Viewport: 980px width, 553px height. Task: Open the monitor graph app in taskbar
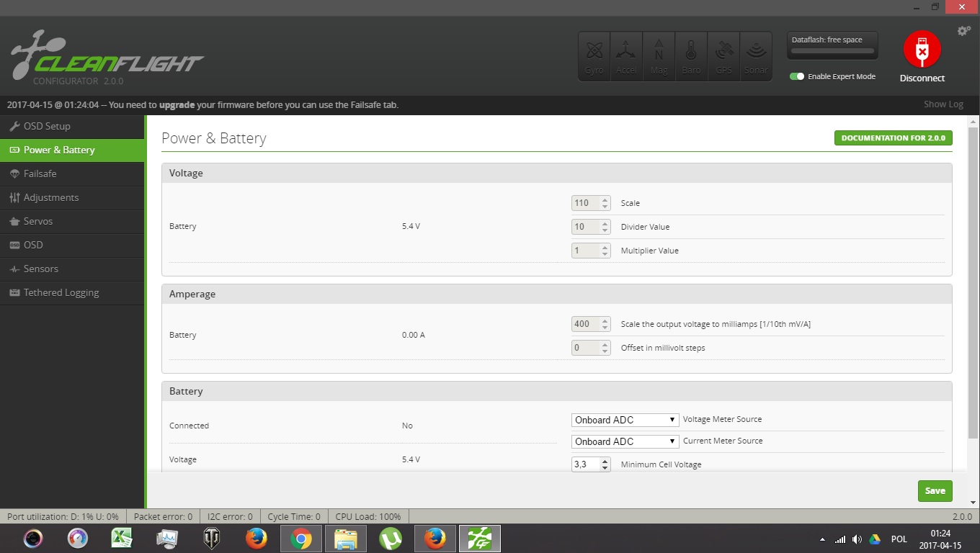coord(167,539)
